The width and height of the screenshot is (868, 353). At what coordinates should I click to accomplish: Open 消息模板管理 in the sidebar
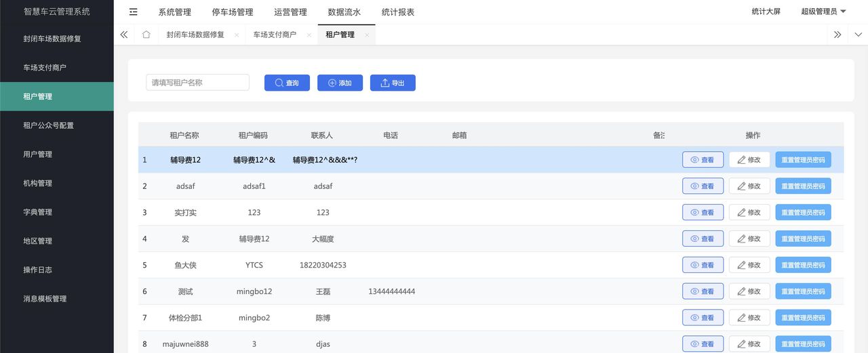57,299
